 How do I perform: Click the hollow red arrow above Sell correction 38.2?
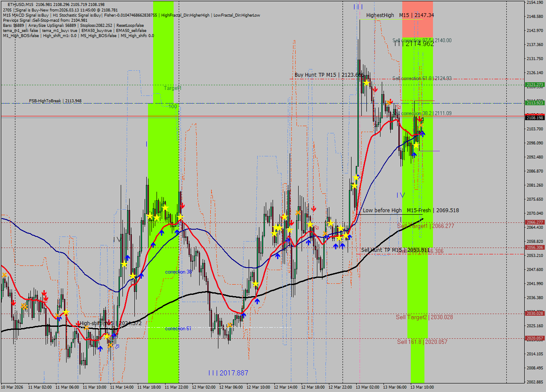398,107
